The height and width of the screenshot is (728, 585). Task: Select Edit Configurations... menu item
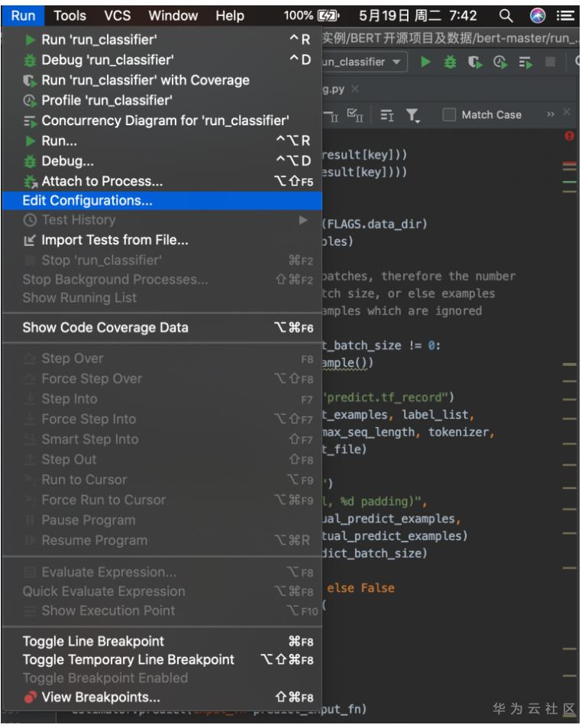click(87, 201)
